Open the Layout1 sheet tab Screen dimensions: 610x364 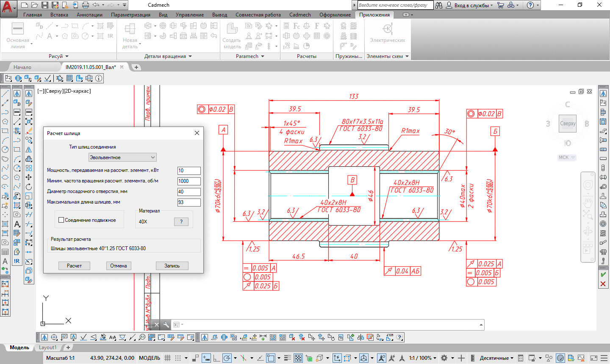pos(47,347)
